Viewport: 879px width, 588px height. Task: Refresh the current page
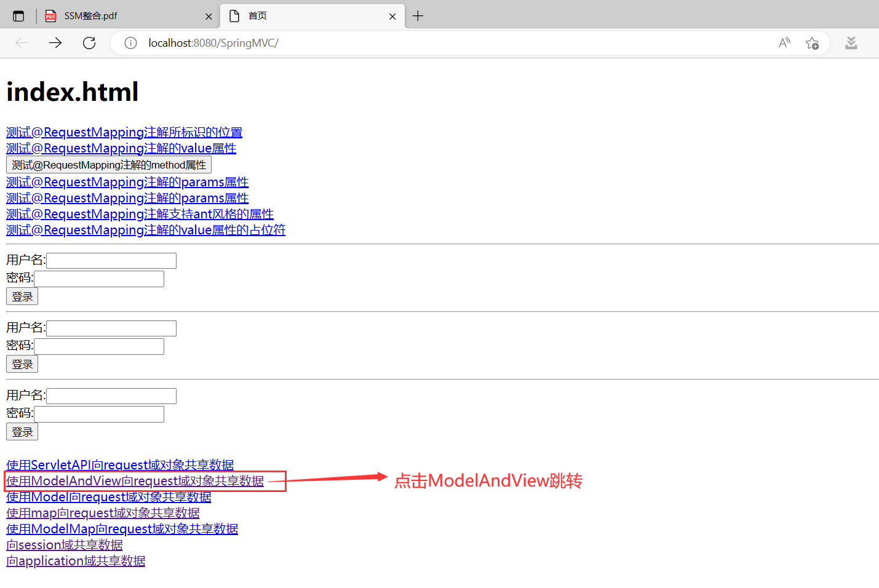click(89, 42)
